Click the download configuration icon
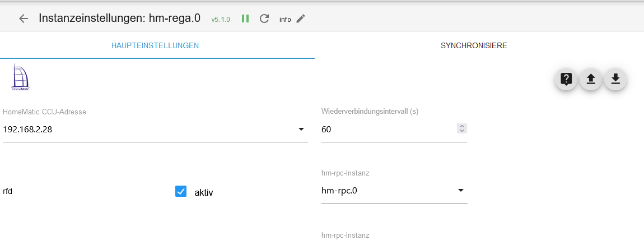Image resolution: width=644 pixels, height=240 pixels. click(615, 79)
